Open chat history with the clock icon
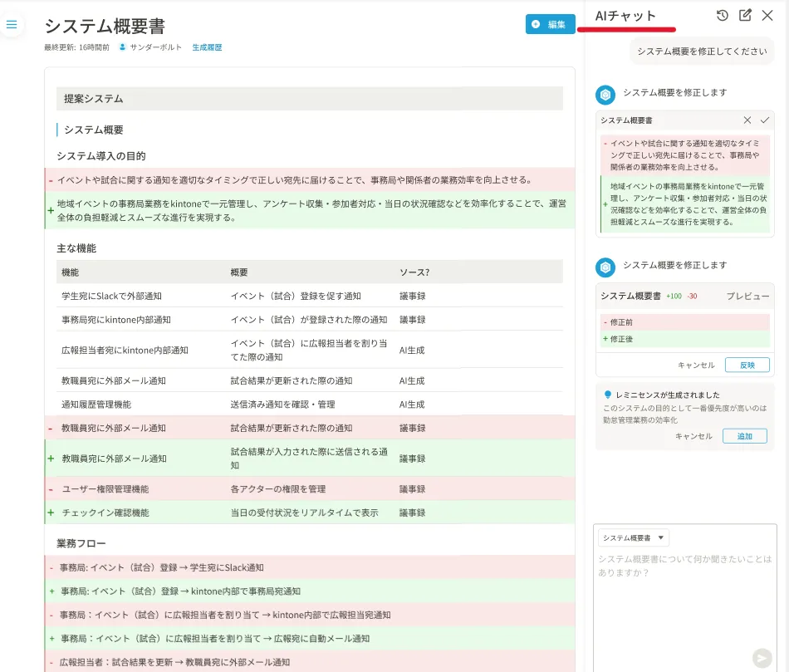The height and width of the screenshot is (672, 789). tap(723, 16)
